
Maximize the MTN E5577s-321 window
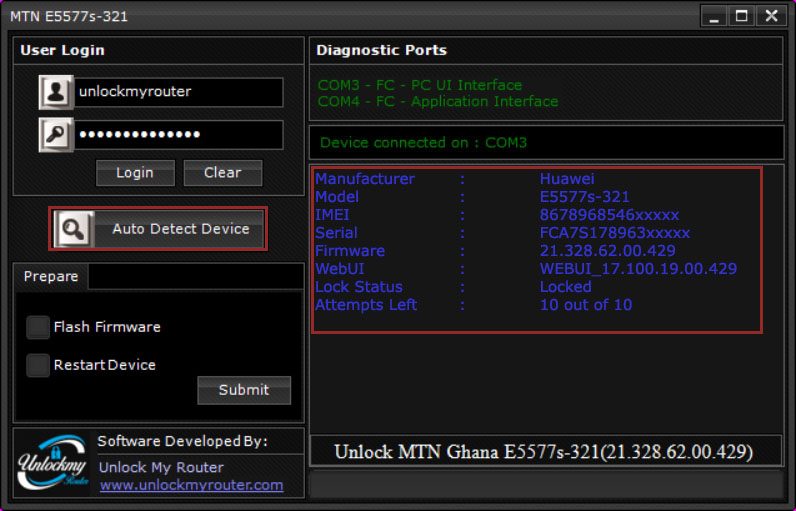pos(742,16)
